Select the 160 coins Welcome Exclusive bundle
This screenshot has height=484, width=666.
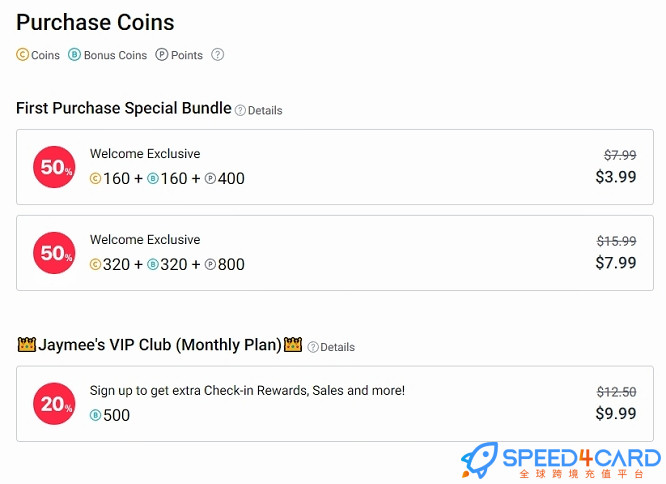tap(335, 167)
